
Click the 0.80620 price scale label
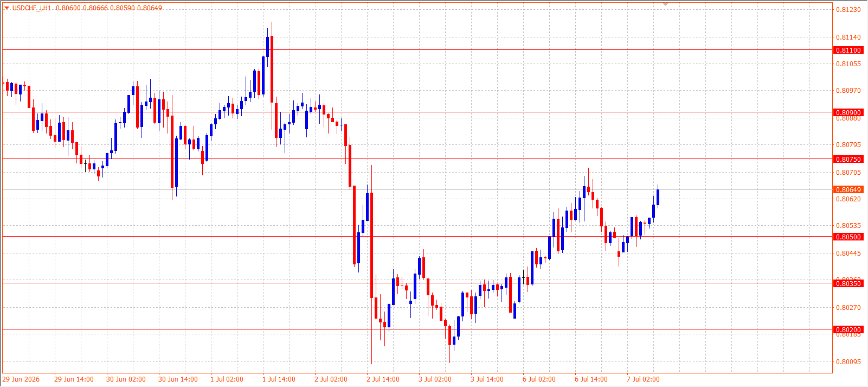(x=848, y=199)
